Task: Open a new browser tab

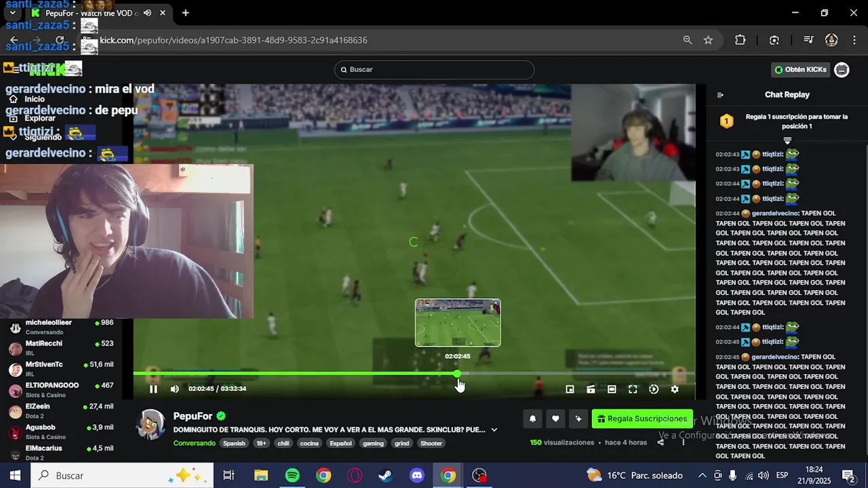Action: click(x=185, y=13)
